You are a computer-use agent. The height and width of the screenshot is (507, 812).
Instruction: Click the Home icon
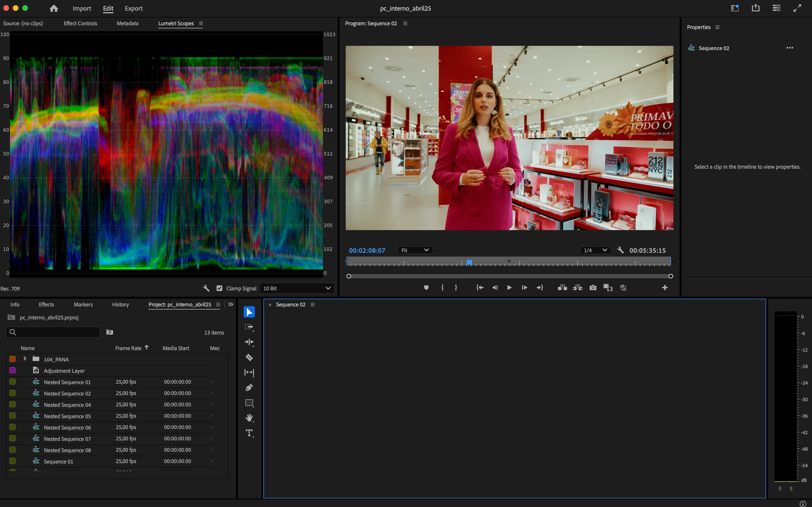coord(54,8)
